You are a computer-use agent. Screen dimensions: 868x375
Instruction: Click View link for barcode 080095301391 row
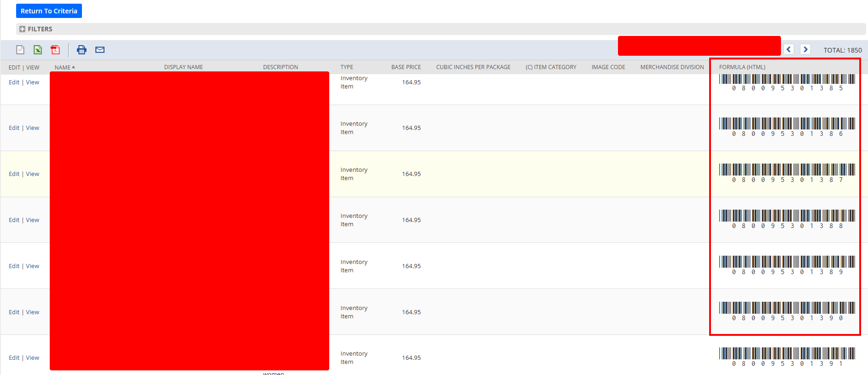coord(32,358)
